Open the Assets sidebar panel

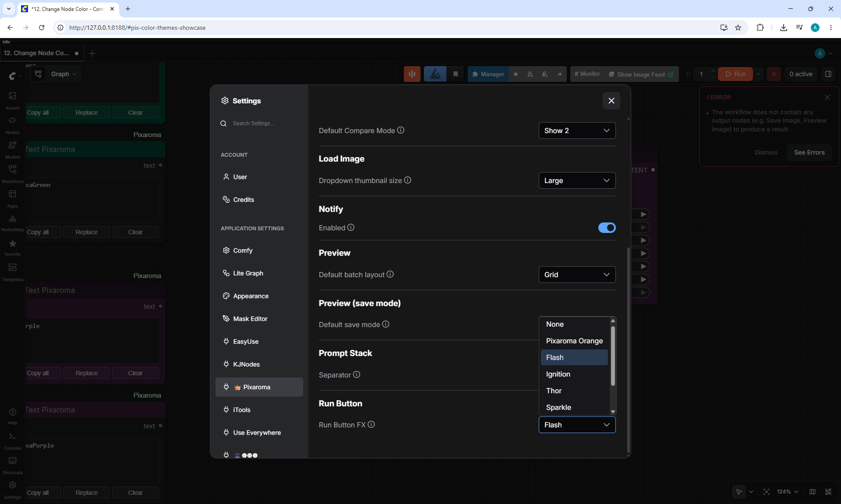[12, 100]
